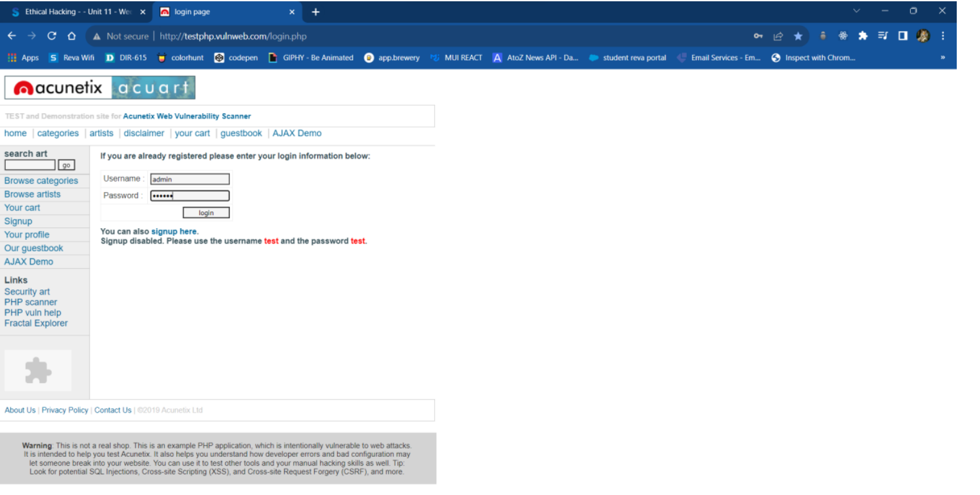Open student reva portal bookmark

[628, 58]
